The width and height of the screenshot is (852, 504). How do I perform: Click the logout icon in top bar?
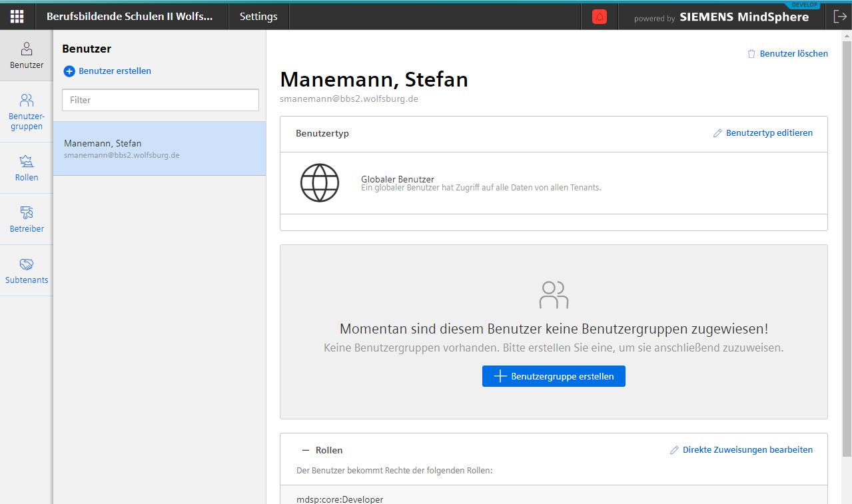click(x=839, y=17)
